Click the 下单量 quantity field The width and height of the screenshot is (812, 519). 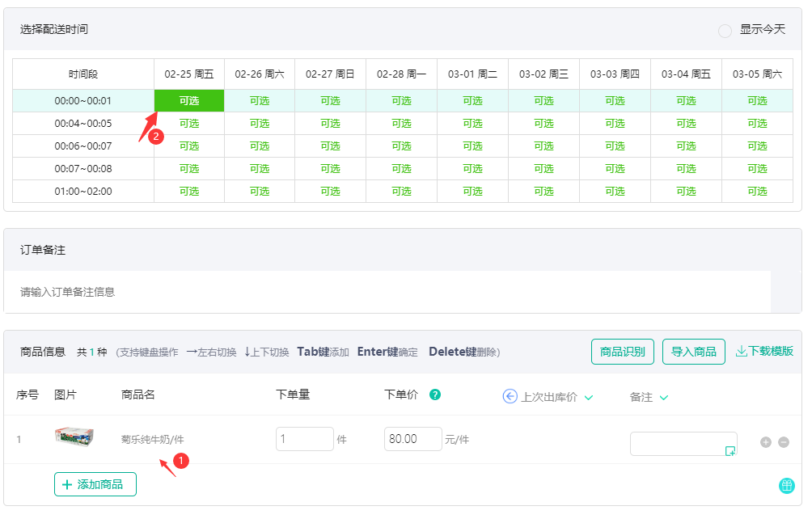[304, 438]
